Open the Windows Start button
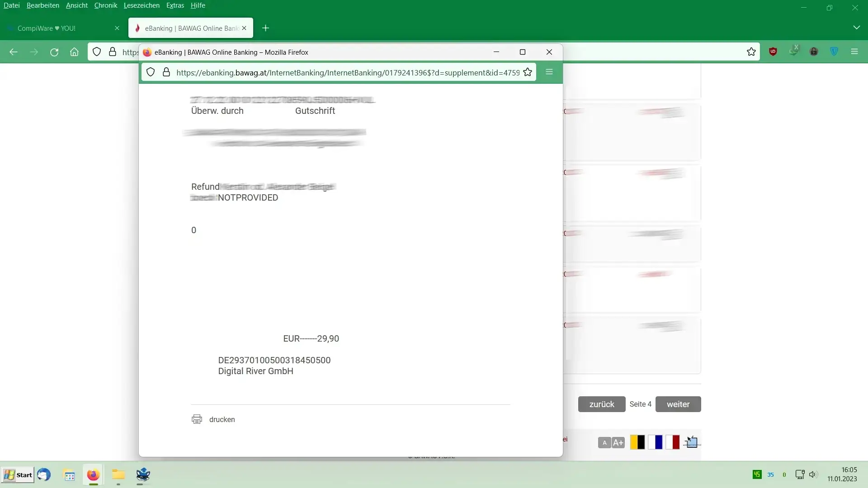 coord(18,475)
